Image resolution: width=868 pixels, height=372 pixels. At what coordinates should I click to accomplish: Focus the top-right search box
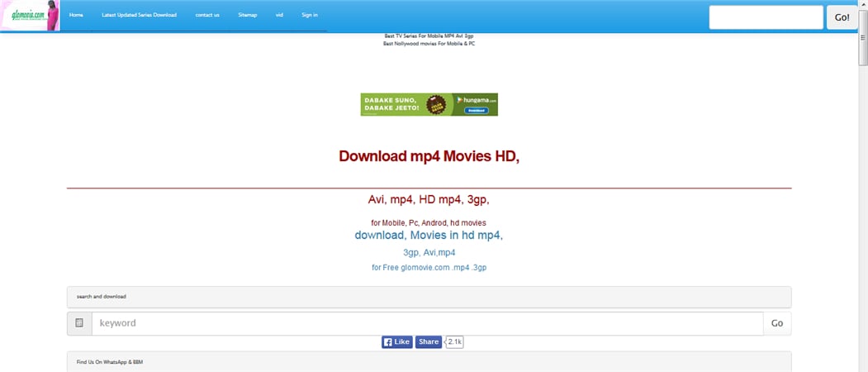(766, 17)
